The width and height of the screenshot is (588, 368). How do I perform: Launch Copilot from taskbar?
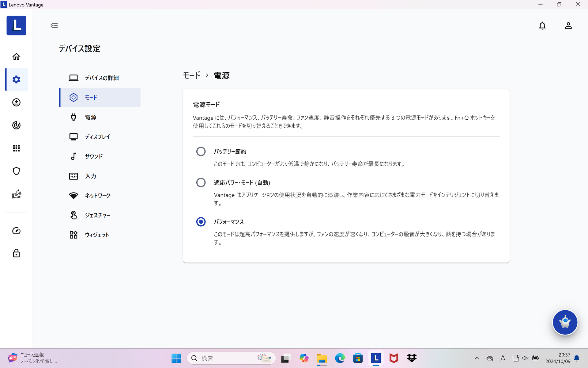click(x=304, y=358)
